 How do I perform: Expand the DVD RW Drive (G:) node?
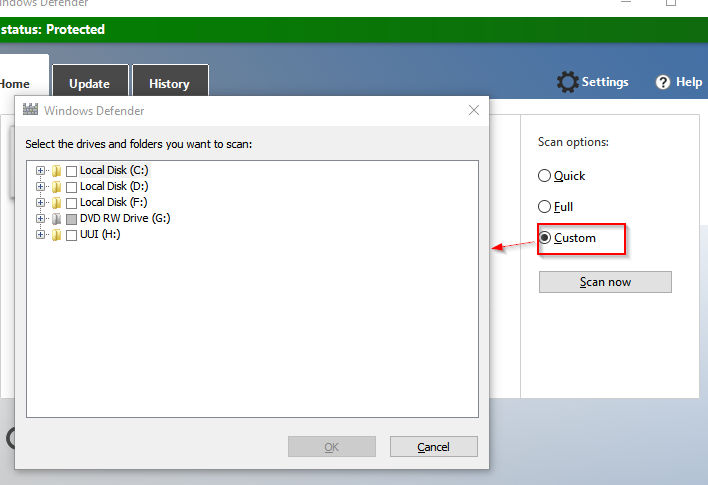(x=41, y=219)
